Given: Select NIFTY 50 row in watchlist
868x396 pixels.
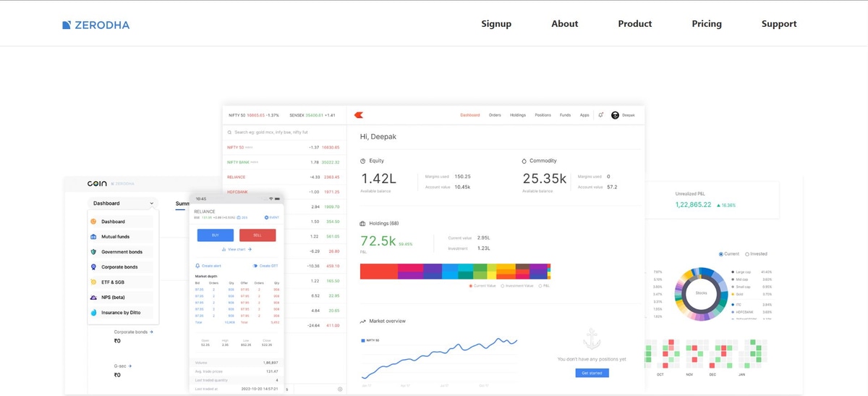Looking at the screenshot, I should (x=284, y=147).
